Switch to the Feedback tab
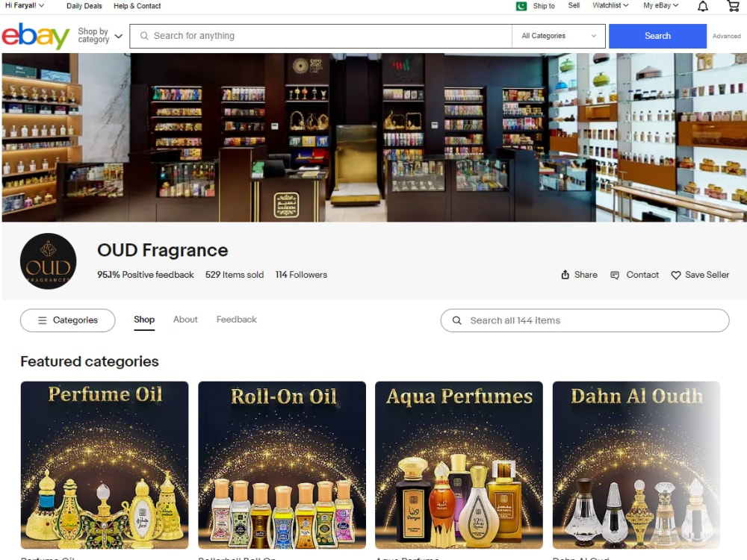Screen dimensions: 747x560 (x=236, y=320)
